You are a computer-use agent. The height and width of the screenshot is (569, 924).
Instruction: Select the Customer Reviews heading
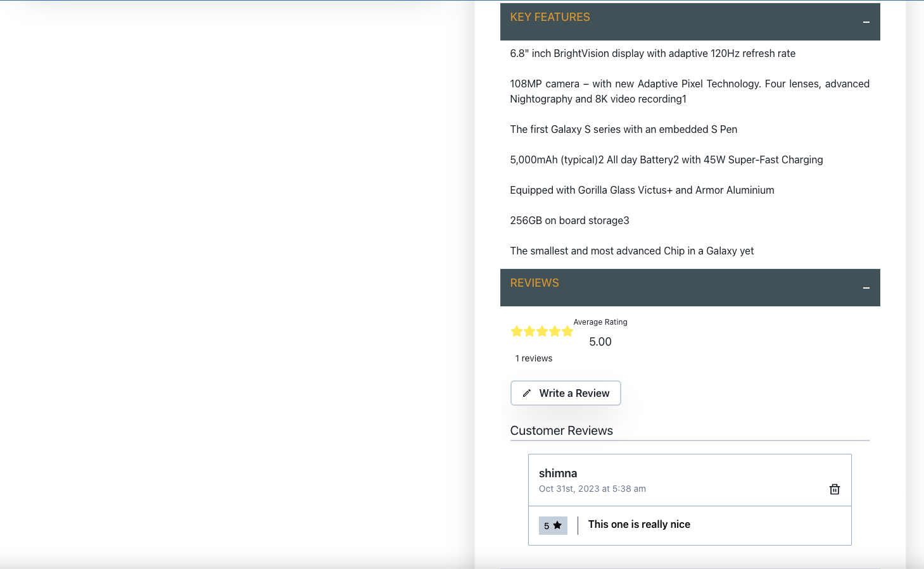click(x=561, y=430)
